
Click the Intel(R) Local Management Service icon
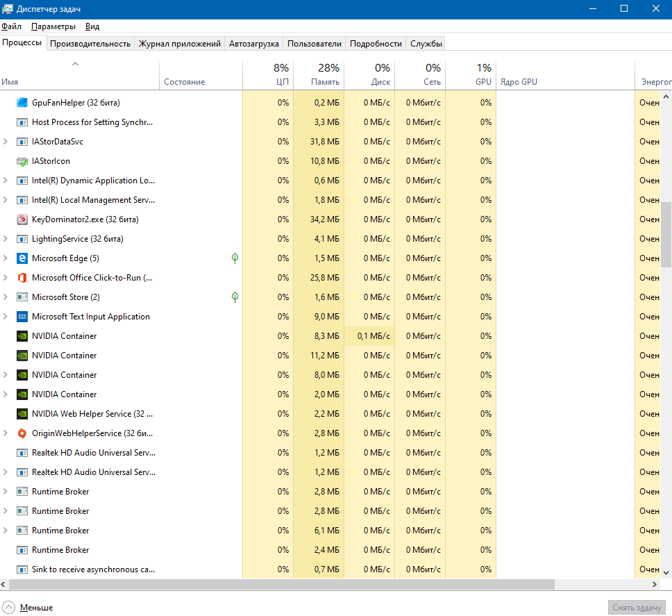(x=22, y=200)
